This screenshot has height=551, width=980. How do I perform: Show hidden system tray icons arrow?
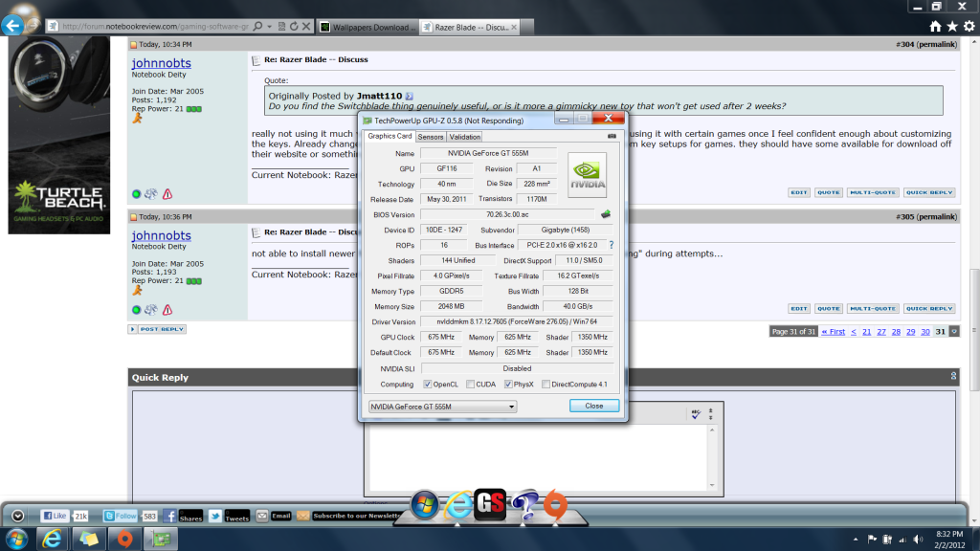[x=855, y=540]
